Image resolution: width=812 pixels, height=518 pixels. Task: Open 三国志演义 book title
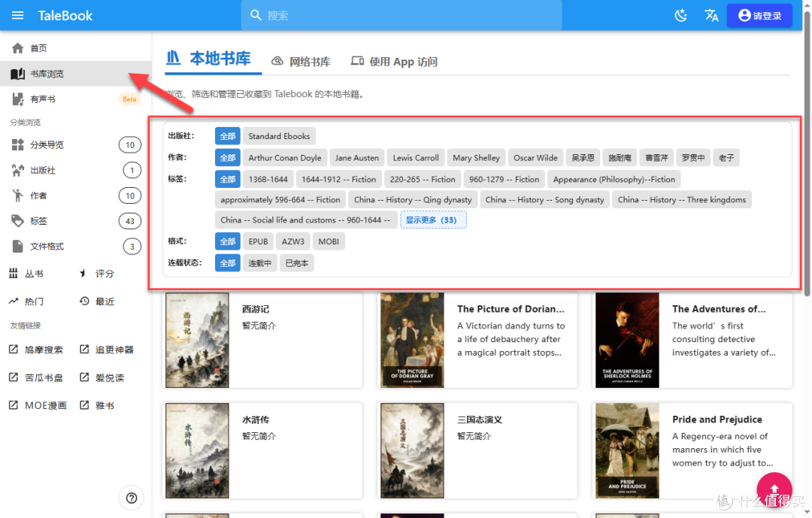pyautogui.click(x=480, y=420)
